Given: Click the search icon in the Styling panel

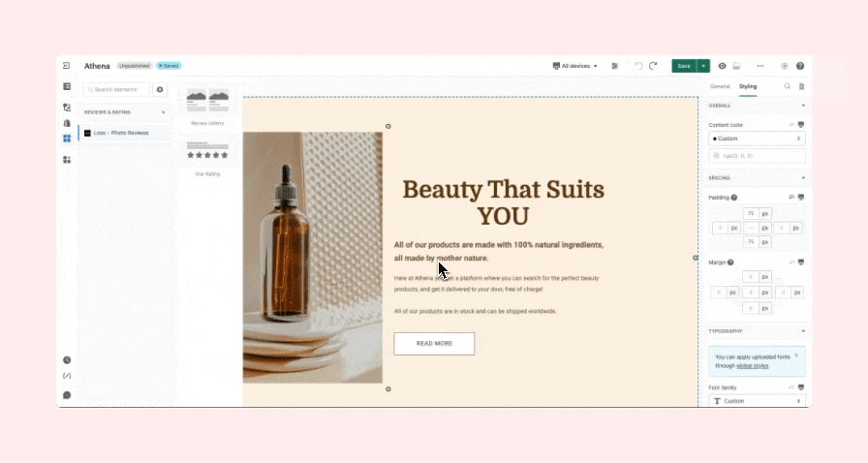Looking at the screenshot, I should 788,86.
